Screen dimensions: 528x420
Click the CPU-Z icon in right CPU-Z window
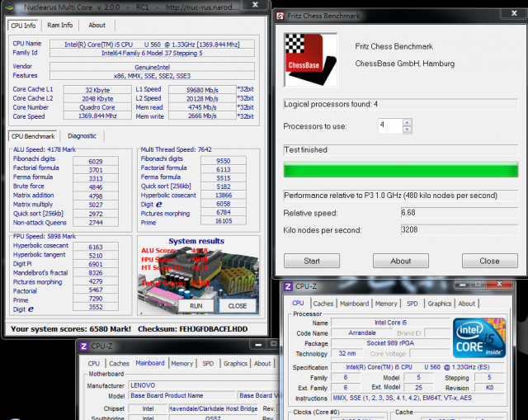click(288, 286)
